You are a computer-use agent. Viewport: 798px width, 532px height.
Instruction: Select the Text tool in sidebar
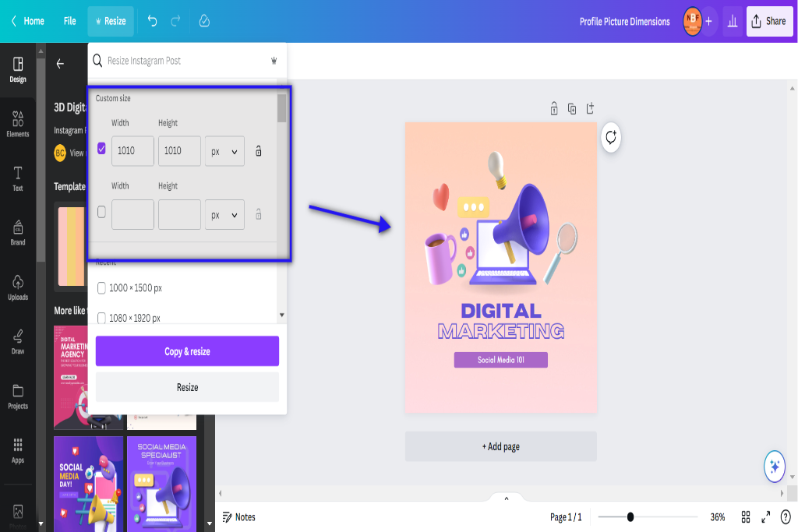18,178
